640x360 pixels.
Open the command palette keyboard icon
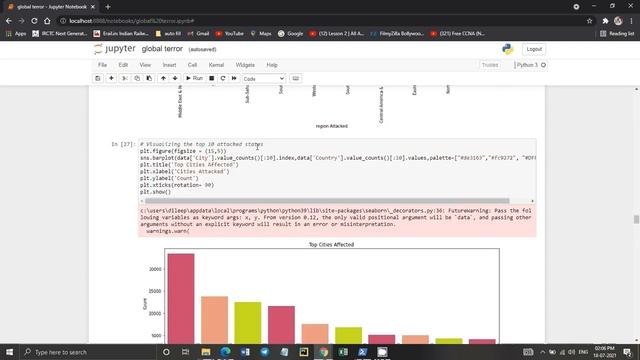(x=296, y=78)
